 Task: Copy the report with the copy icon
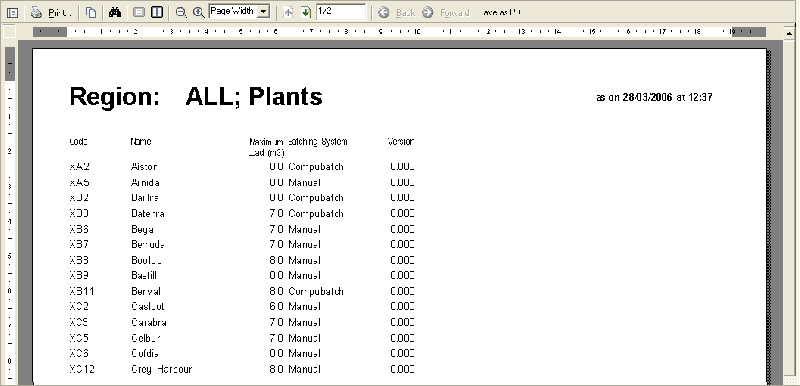point(91,13)
